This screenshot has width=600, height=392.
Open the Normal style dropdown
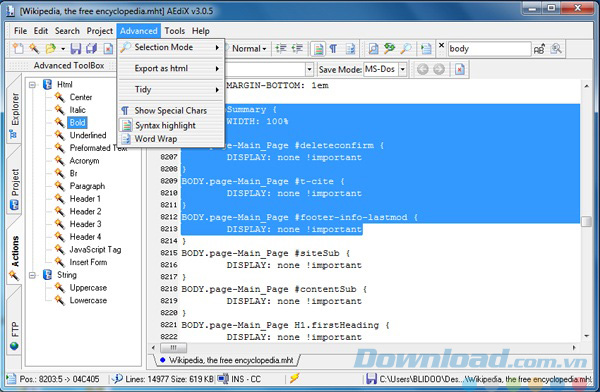(x=249, y=49)
